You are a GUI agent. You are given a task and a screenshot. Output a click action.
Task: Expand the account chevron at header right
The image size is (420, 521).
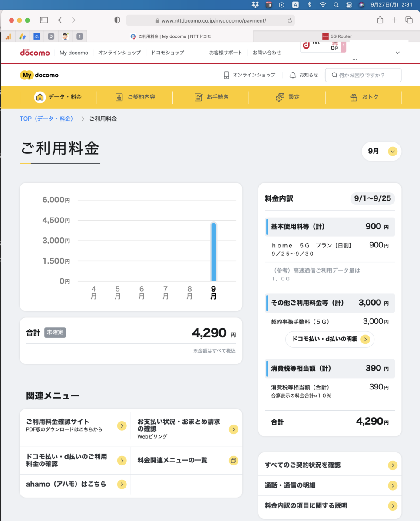click(x=397, y=53)
